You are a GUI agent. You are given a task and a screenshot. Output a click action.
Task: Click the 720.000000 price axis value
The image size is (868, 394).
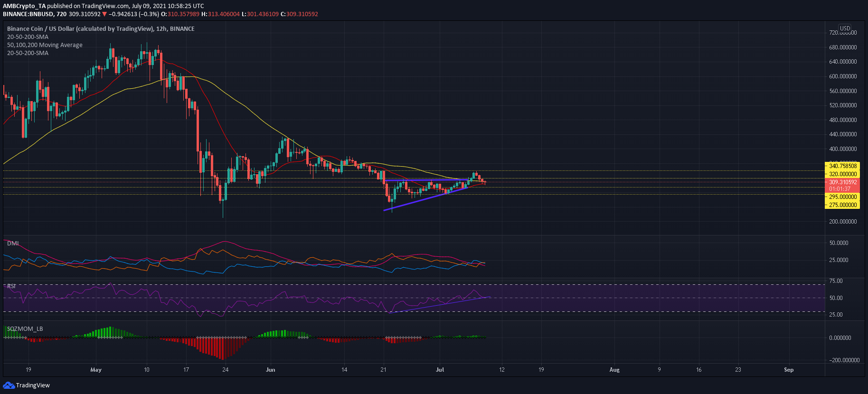(x=843, y=33)
